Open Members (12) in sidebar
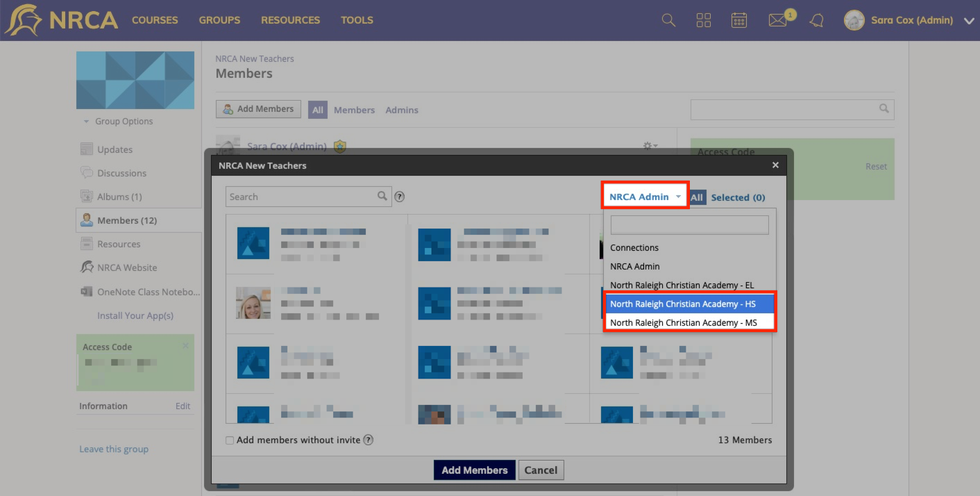 [x=127, y=220]
